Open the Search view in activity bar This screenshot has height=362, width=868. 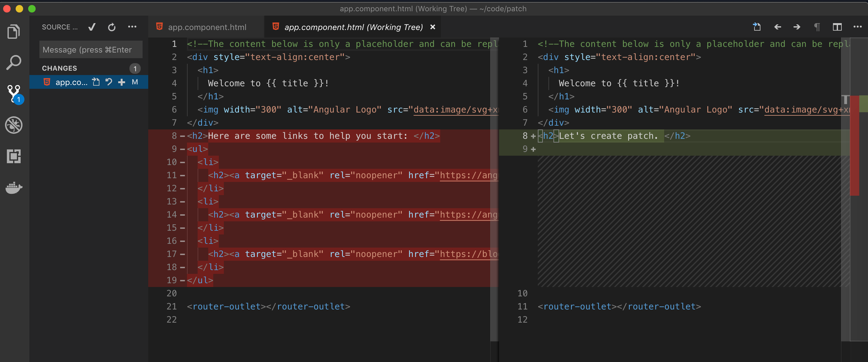coord(13,63)
